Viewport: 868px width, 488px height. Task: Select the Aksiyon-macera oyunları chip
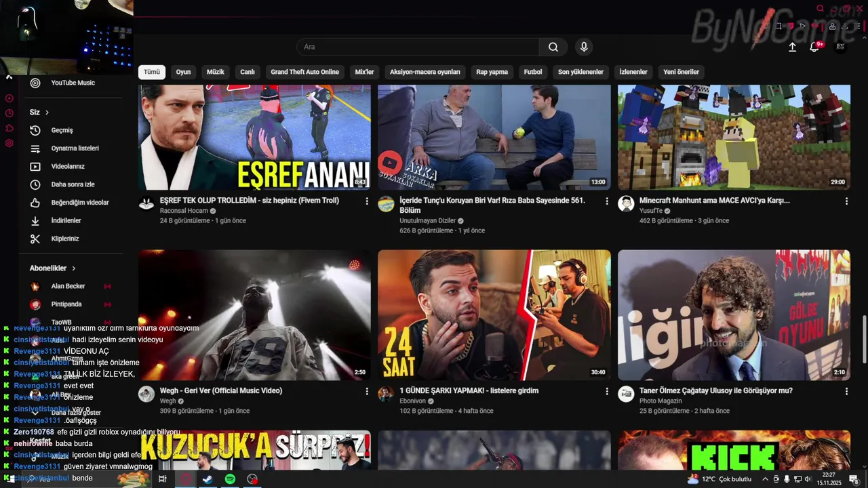[425, 72]
